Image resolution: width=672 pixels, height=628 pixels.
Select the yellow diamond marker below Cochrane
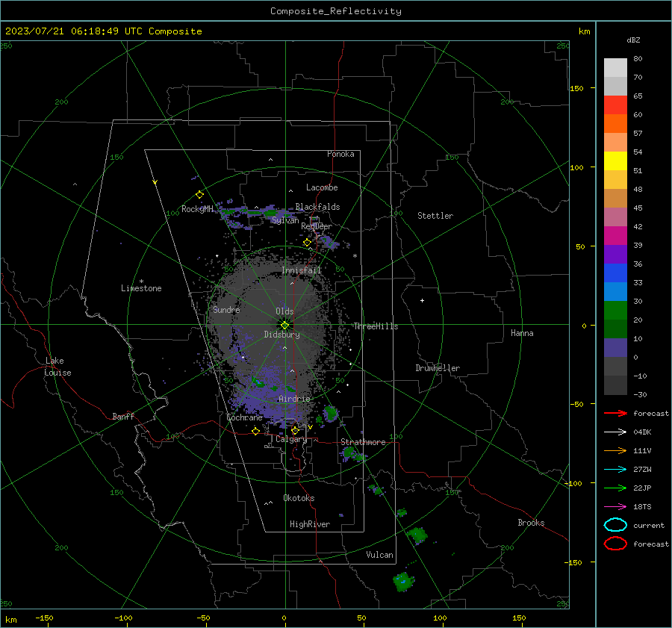pos(255,431)
